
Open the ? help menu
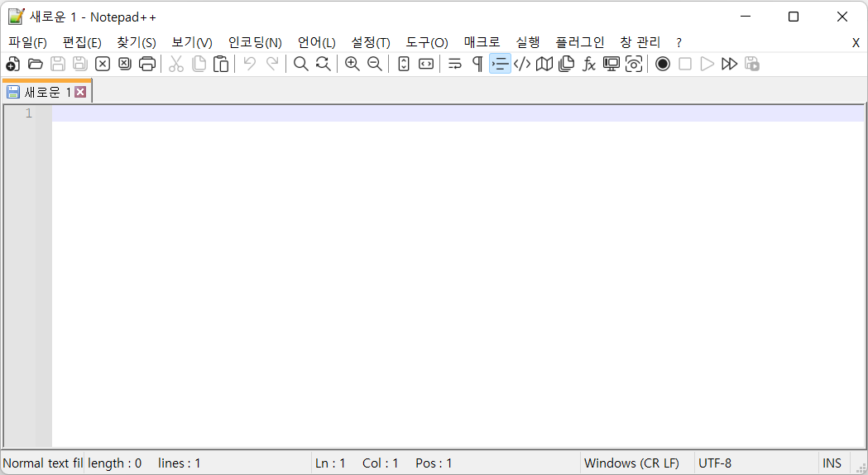679,43
